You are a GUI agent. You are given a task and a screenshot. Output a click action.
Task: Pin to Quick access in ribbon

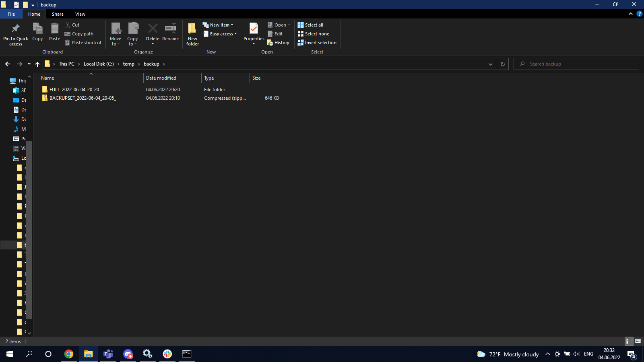pyautogui.click(x=16, y=34)
